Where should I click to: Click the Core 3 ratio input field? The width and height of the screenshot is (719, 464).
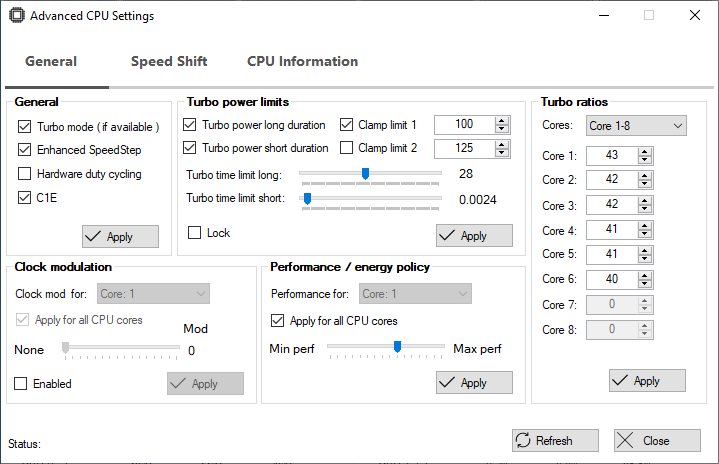coord(611,205)
